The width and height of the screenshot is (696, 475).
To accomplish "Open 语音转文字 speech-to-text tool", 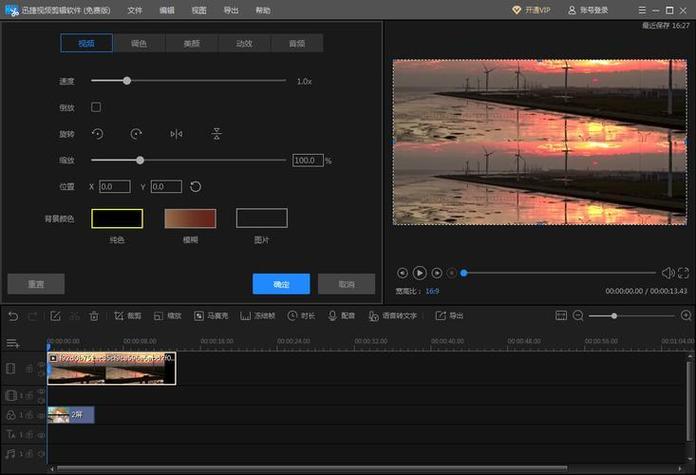I will 392,316.
